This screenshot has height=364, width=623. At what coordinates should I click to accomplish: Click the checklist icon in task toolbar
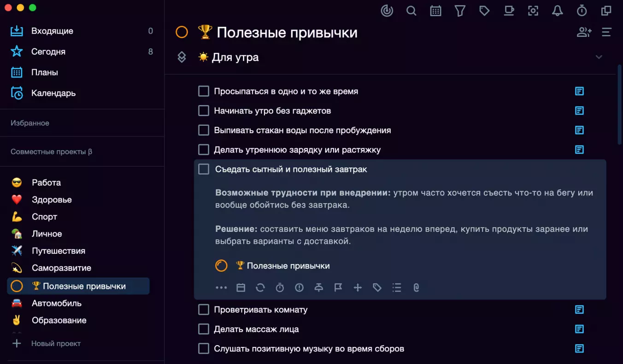pos(397,288)
